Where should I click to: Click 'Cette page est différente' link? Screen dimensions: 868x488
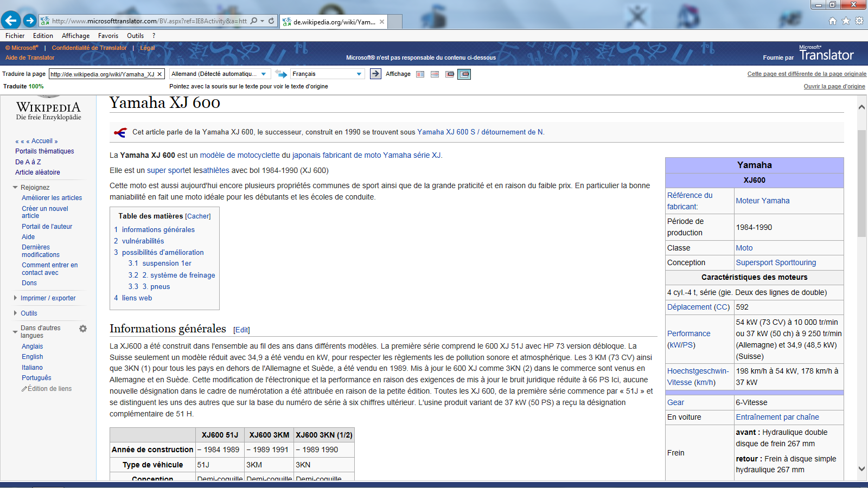[807, 74]
